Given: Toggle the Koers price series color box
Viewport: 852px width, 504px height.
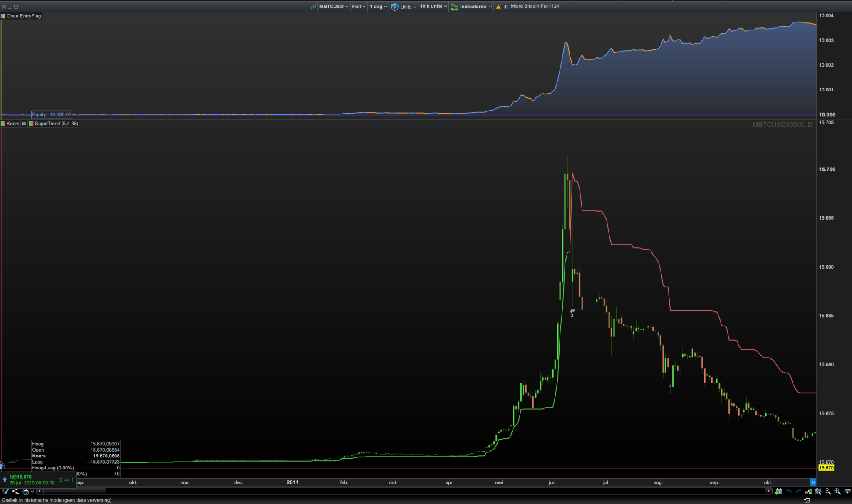Looking at the screenshot, I should pos(3,124).
